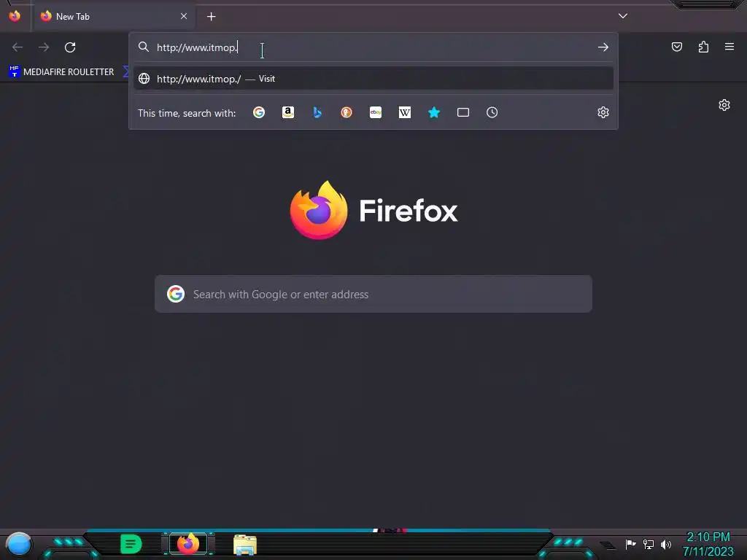Select the http://www.itmop./ Visit suggestion
This screenshot has height=560, width=747.
tap(373, 79)
